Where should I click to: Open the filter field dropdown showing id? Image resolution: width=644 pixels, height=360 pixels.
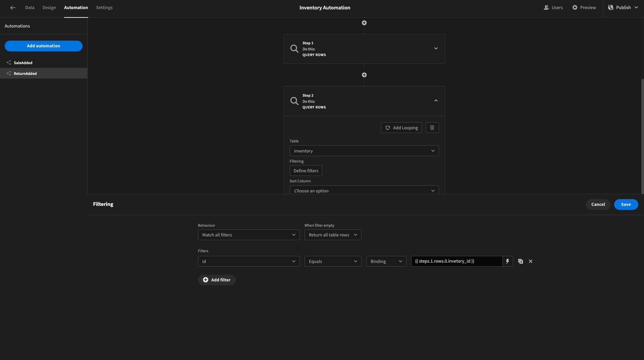249,261
